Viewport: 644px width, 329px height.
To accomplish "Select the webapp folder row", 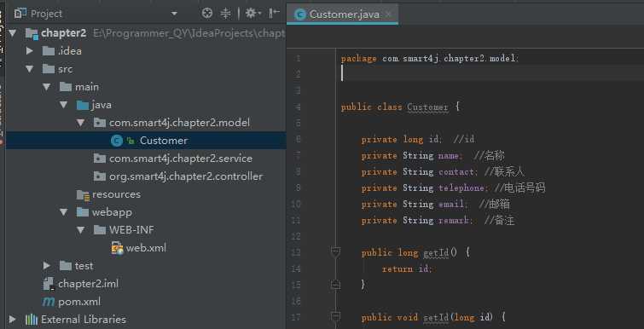I will click(x=146, y=212).
